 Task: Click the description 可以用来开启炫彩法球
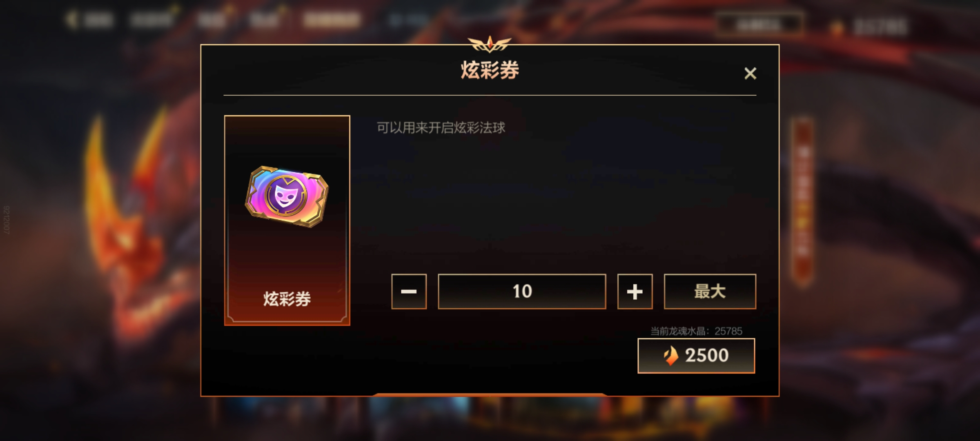pos(441,128)
